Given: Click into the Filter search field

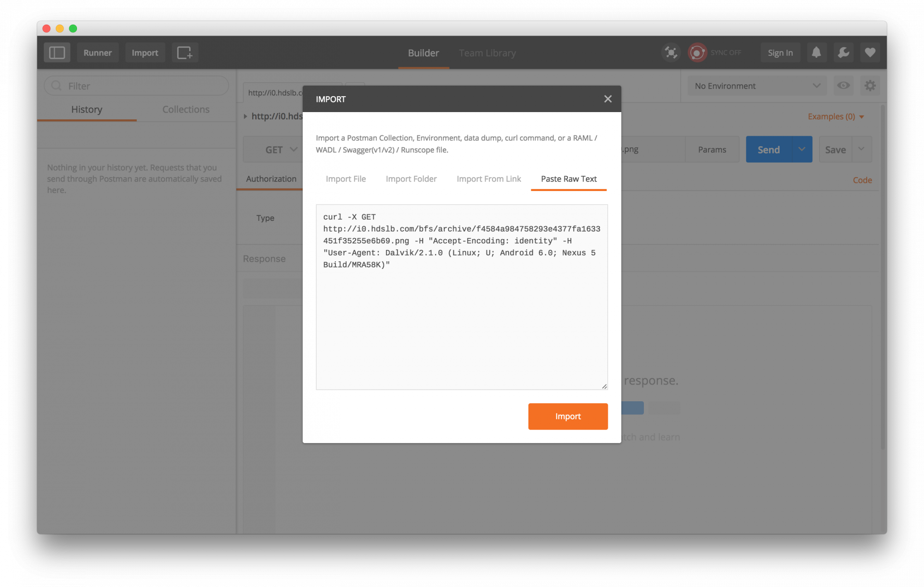Looking at the screenshot, I should pyautogui.click(x=137, y=86).
